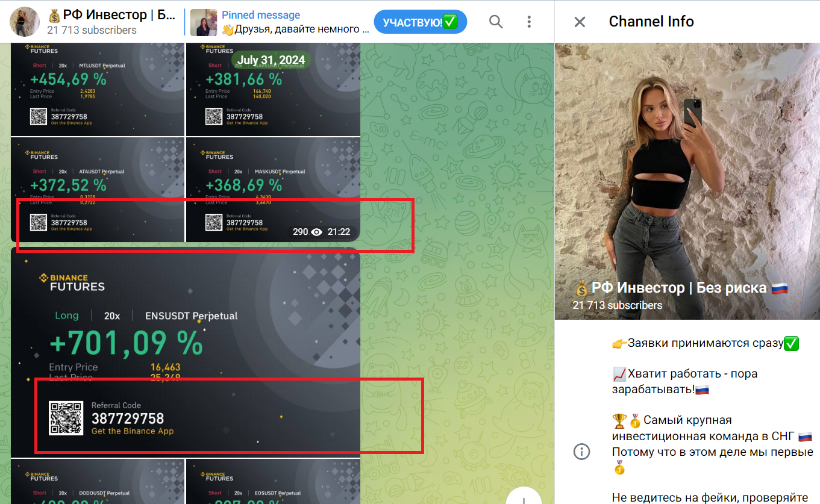Tap the УЧАСТВУЮ! button

[420, 22]
